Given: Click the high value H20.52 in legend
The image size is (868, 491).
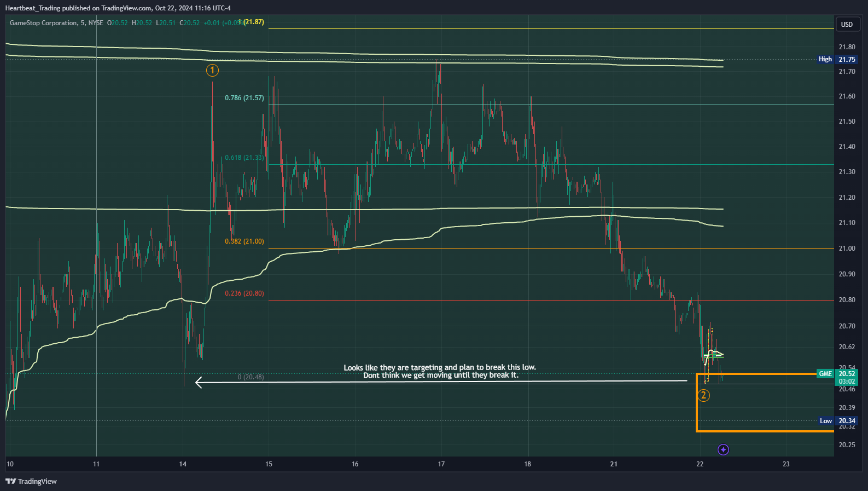Looking at the screenshot, I should [142, 23].
